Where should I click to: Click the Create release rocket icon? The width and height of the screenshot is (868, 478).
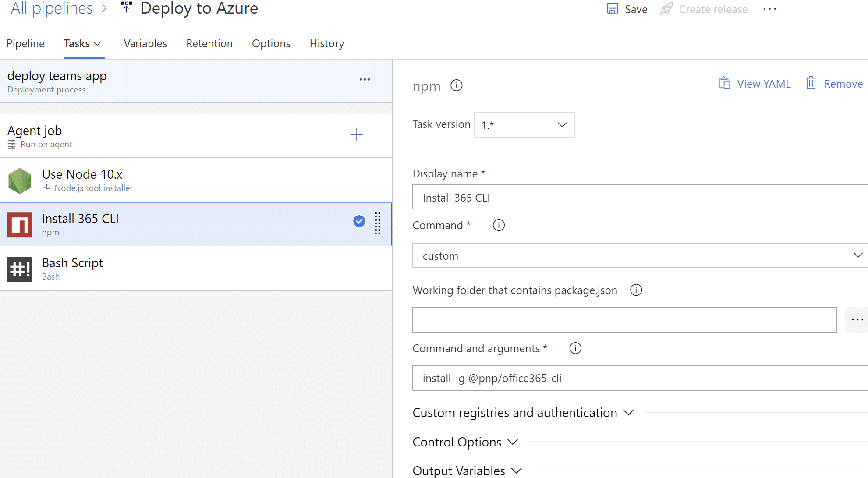[x=666, y=9]
